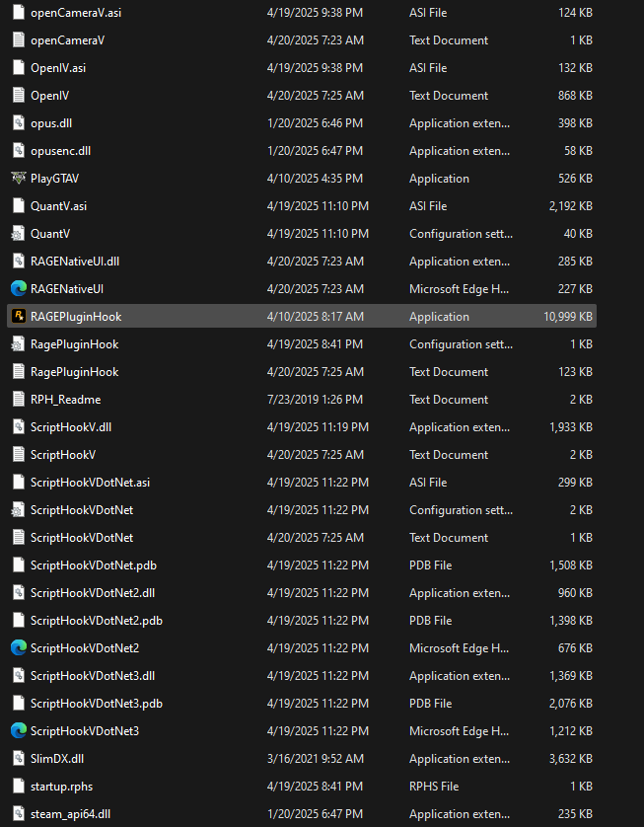
Task: Click the Edge icon beside ScriptHookVDotNet2
Action: pyautogui.click(x=19, y=647)
